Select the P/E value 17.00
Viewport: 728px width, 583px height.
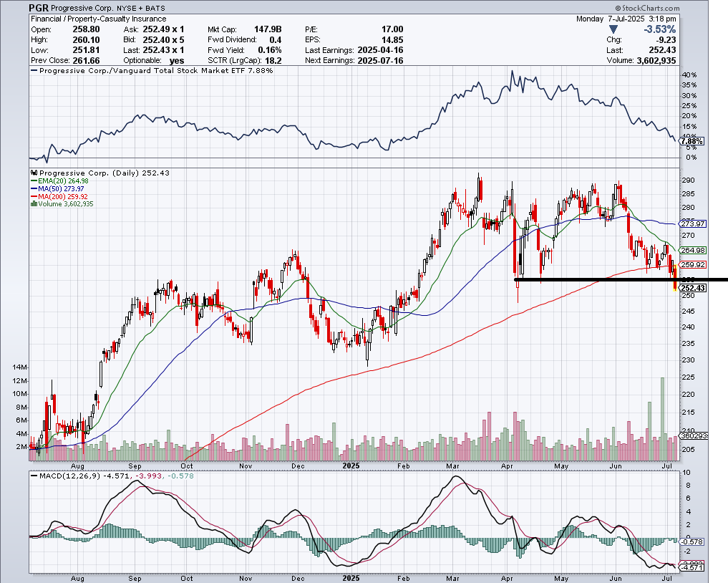tap(392, 29)
